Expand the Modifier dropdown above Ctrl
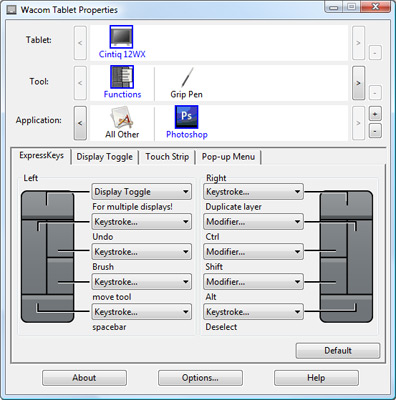396x400 pixels. click(253, 222)
